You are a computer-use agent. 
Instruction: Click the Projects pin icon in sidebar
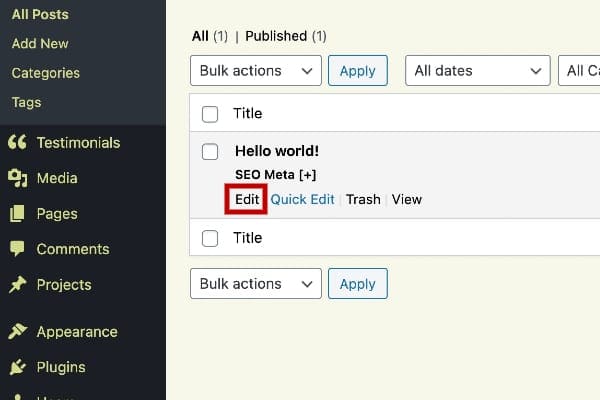(17, 285)
